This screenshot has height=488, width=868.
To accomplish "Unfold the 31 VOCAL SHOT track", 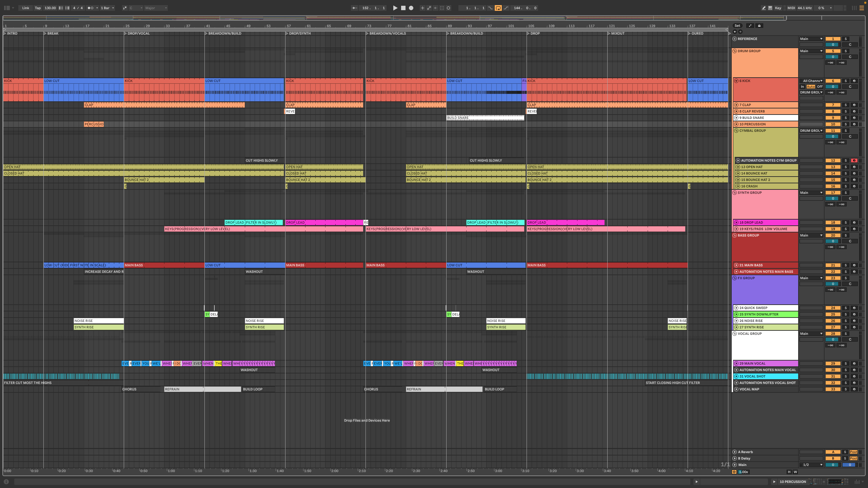I will pyautogui.click(x=736, y=377).
